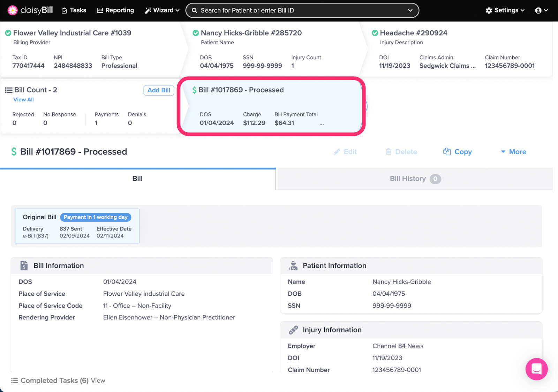The image size is (558, 392).
Task: Click Charge amount $112.29
Action: click(254, 123)
